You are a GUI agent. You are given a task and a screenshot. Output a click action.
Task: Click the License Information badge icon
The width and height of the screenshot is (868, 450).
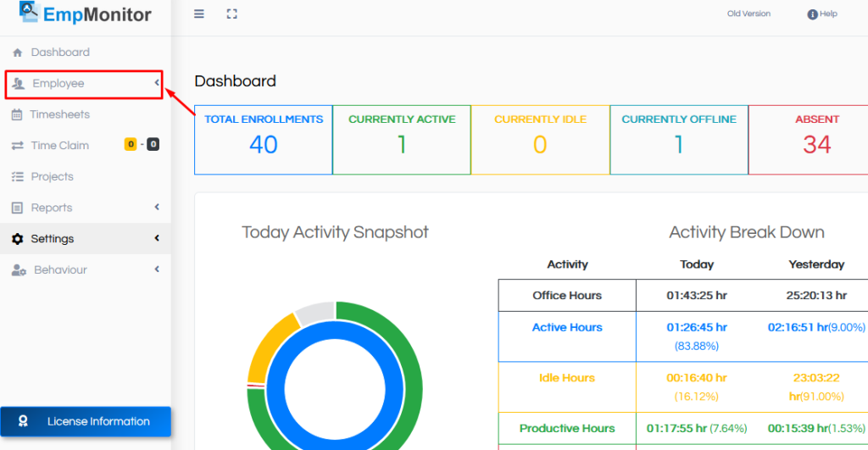click(x=23, y=421)
